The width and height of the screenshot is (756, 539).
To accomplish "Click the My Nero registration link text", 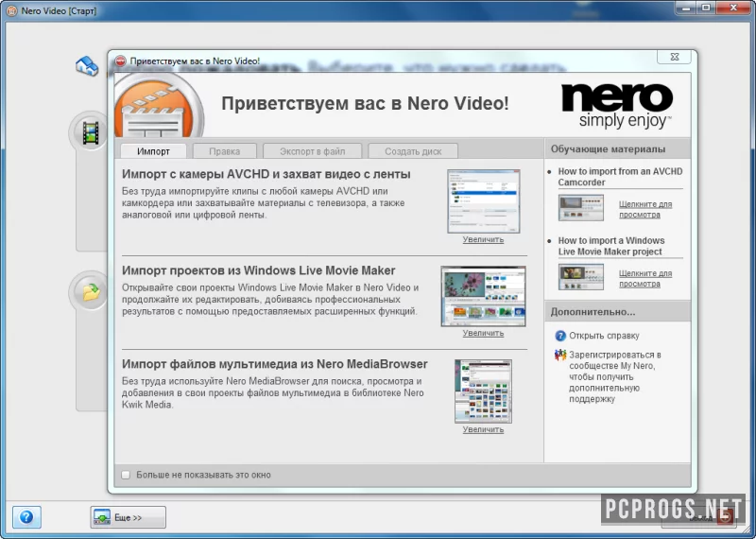I will tap(615, 377).
